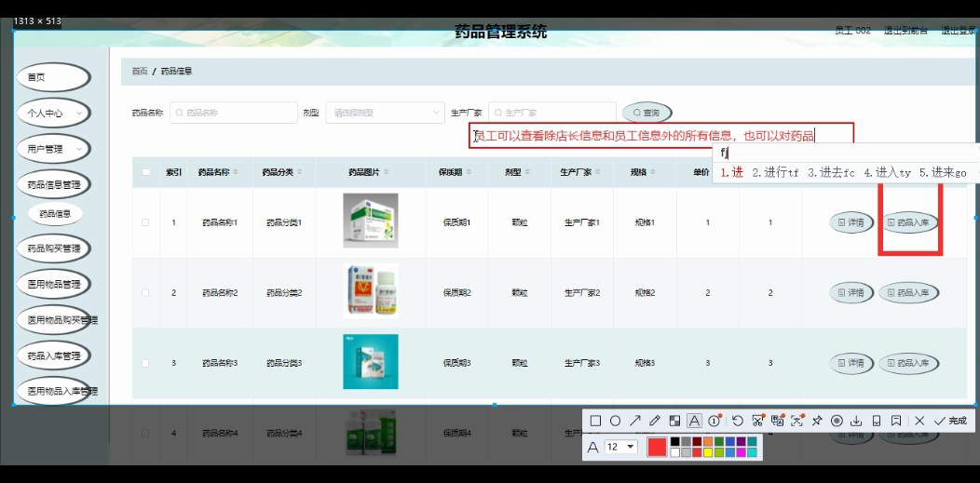Select the 药品信息 submenu item
The image size is (980, 483).
point(55,214)
